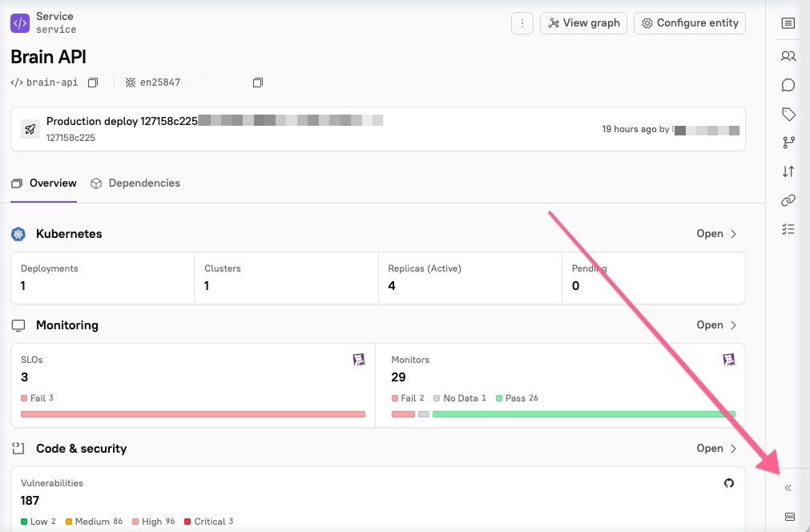Click the branch icon in the right sidebar

(788, 143)
